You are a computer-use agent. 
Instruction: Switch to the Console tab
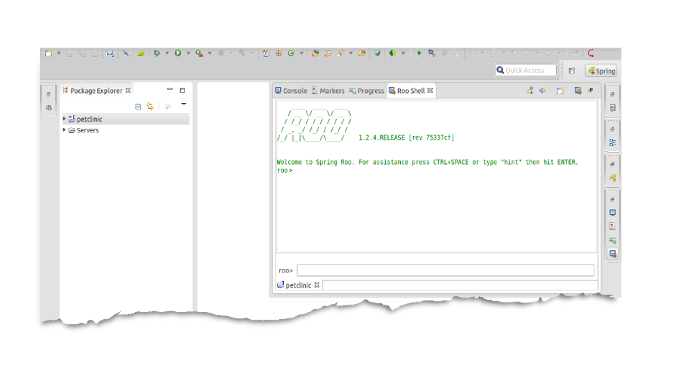pyautogui.click(x=291, y=90)
